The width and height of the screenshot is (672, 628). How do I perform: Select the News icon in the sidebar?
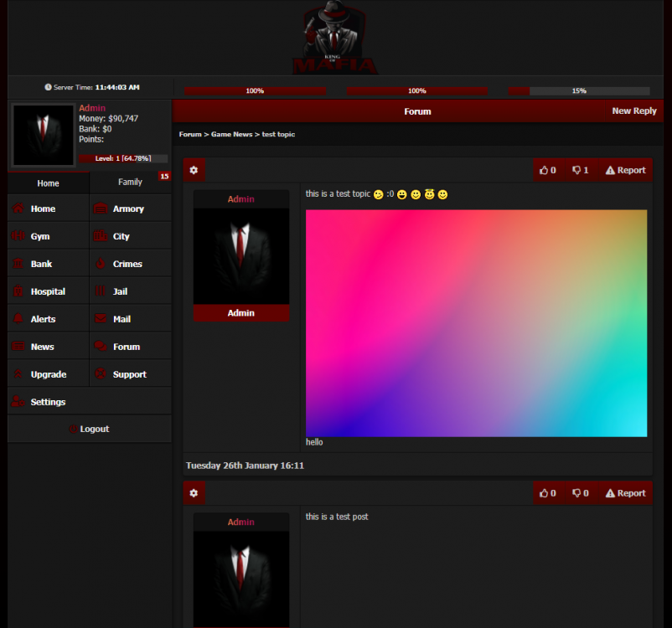18,346
